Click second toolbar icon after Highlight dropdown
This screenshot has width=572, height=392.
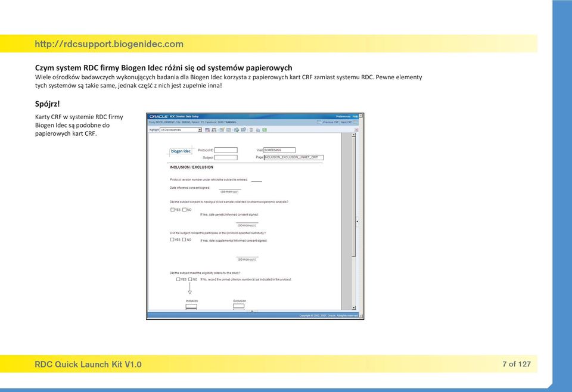pyautogui.click(x=214, y=130)
